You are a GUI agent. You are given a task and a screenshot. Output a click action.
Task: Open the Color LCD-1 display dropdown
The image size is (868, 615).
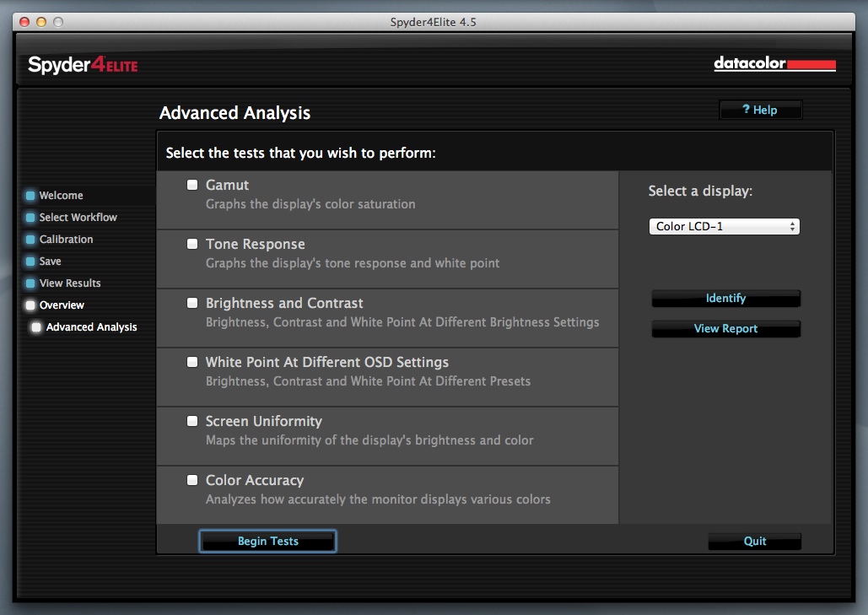tap(724, 227)
